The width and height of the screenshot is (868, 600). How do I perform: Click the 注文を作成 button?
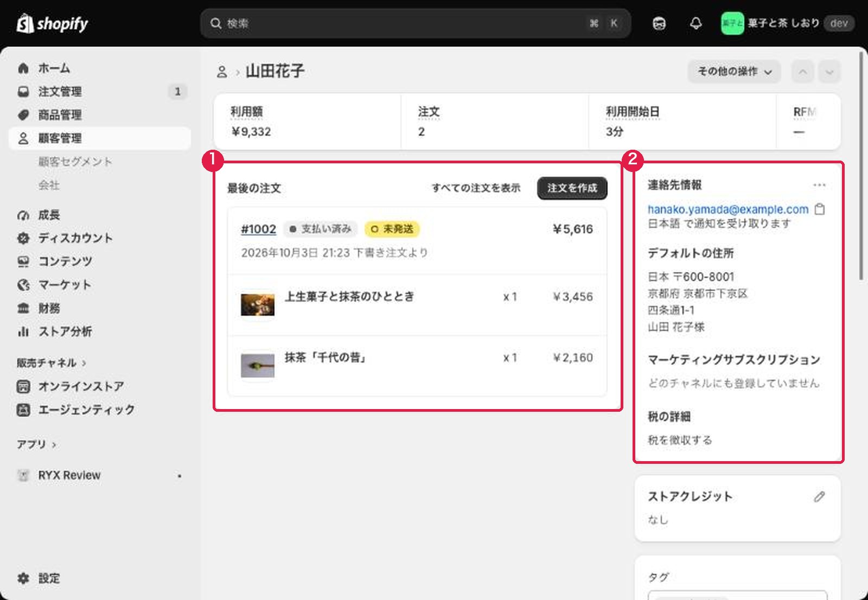point(572,188)
